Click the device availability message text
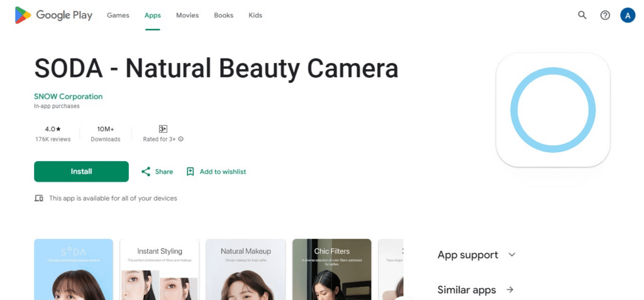 tap(113, 198)
